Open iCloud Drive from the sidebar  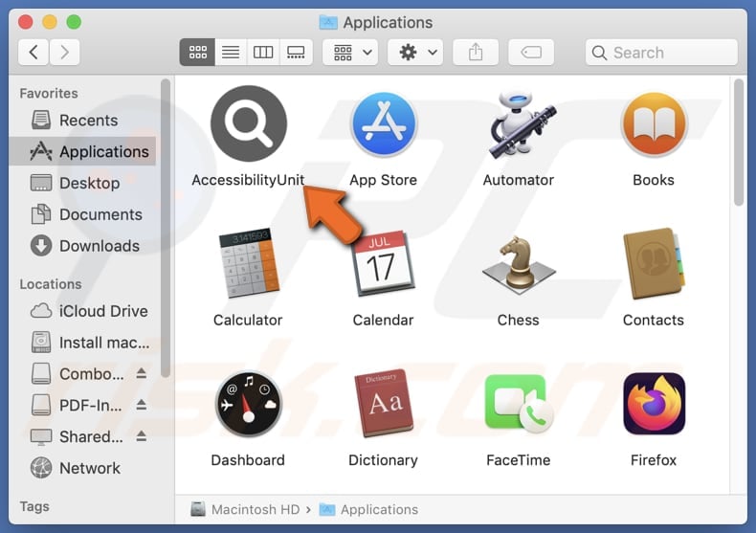tap(82, 311)
